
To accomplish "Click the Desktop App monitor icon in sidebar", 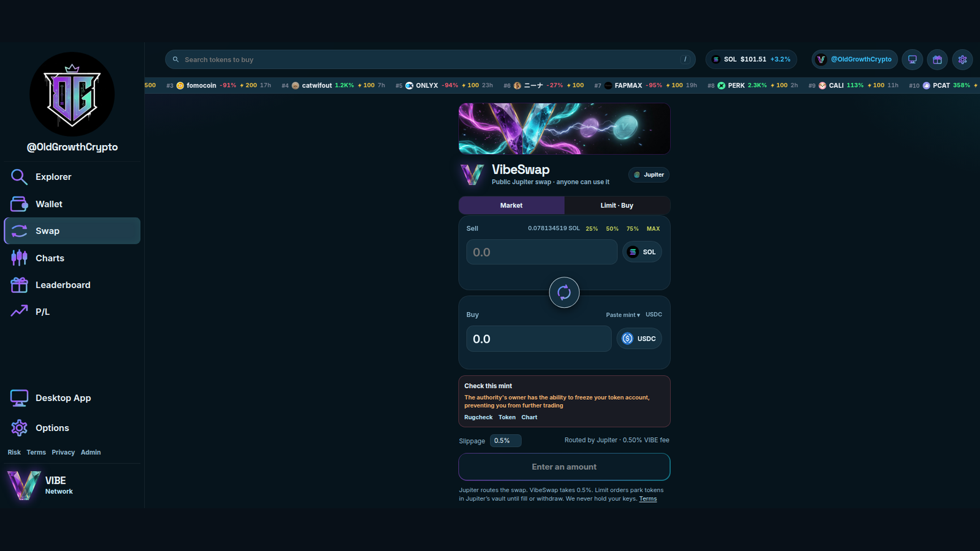I will (x=19, y=398).
